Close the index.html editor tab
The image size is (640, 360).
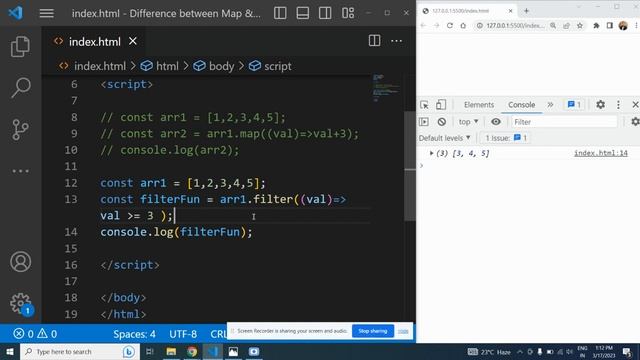pyautogui.click(x=133, y=41)
